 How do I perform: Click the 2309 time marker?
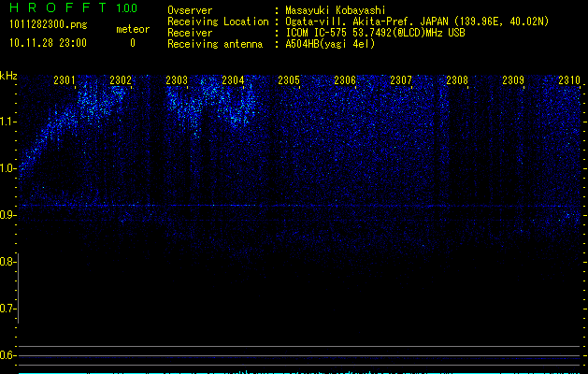coord(513,79)
